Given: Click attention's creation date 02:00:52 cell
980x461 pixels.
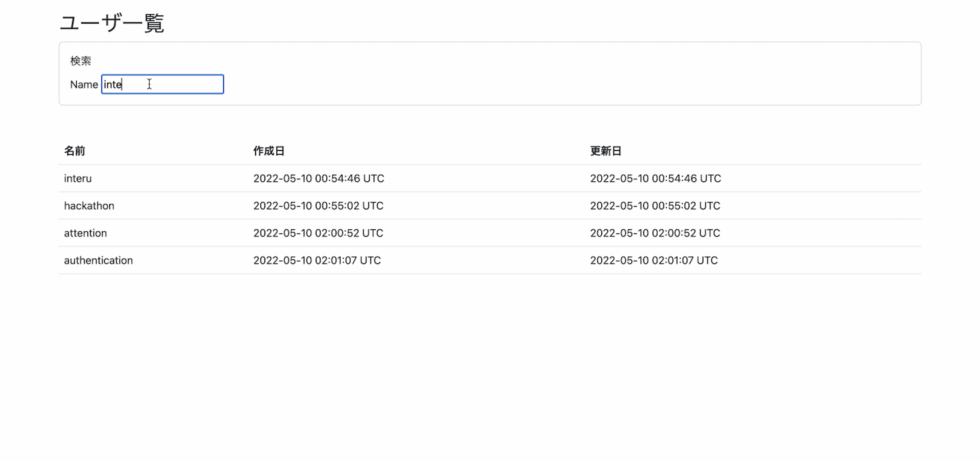Looking at the screenshot, I should pyautogui.click(x=318, y=233).
